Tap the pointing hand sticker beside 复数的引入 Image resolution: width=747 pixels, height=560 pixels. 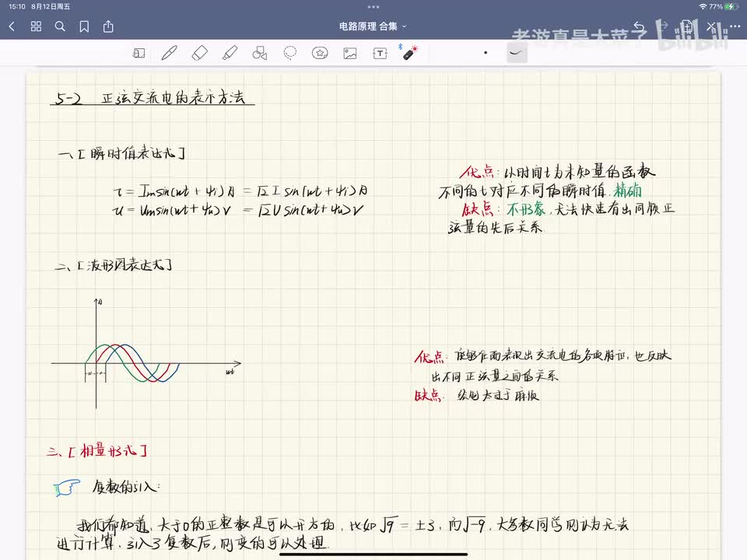(x=67, y=487)
